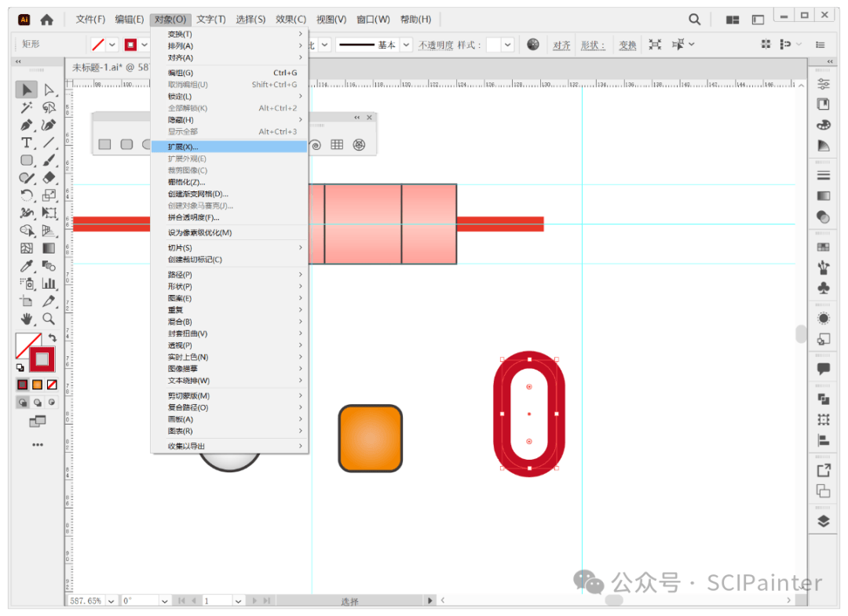848x616 pixels.
Task: Switch to solid Color mode
Action: pos(22,385)
